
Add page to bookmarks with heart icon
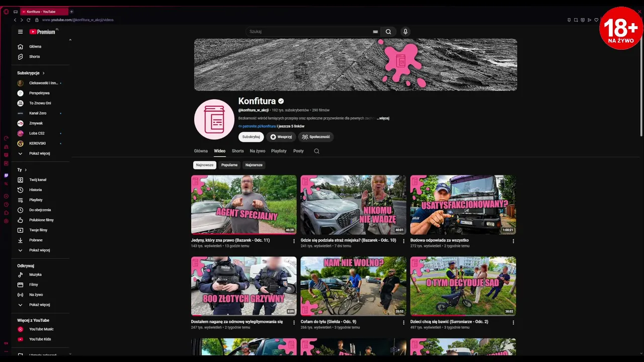coord(596,20)
